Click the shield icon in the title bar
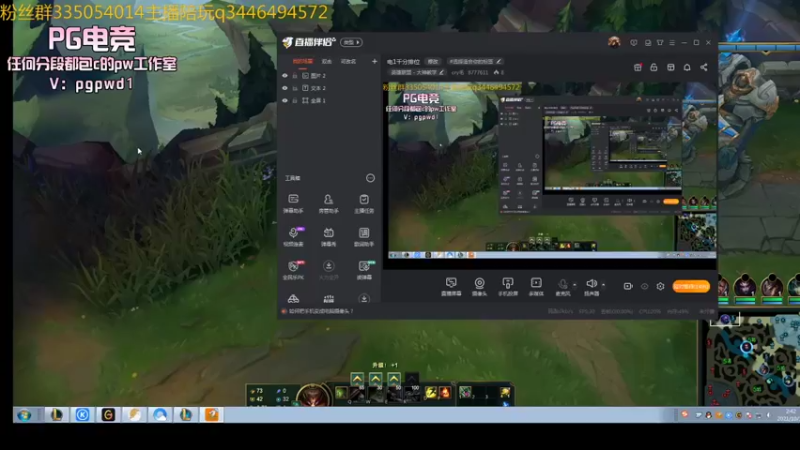This screenshot has height=450, width=800. pyautogui.click(x=634, y=43)
